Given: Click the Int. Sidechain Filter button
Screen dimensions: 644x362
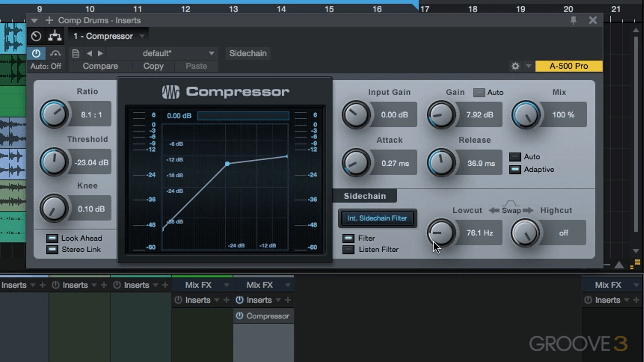Looking at the screenshot, I should click(x=377, y=218).
